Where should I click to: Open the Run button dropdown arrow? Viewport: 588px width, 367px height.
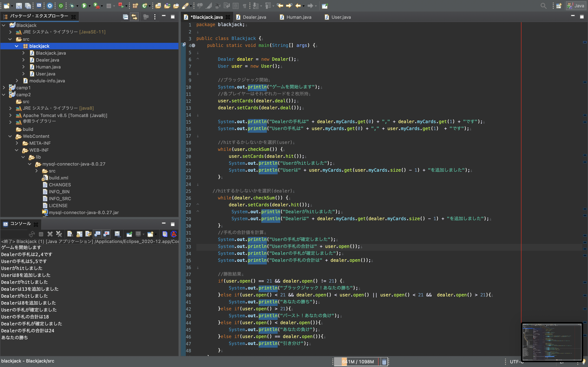[90, 6]
